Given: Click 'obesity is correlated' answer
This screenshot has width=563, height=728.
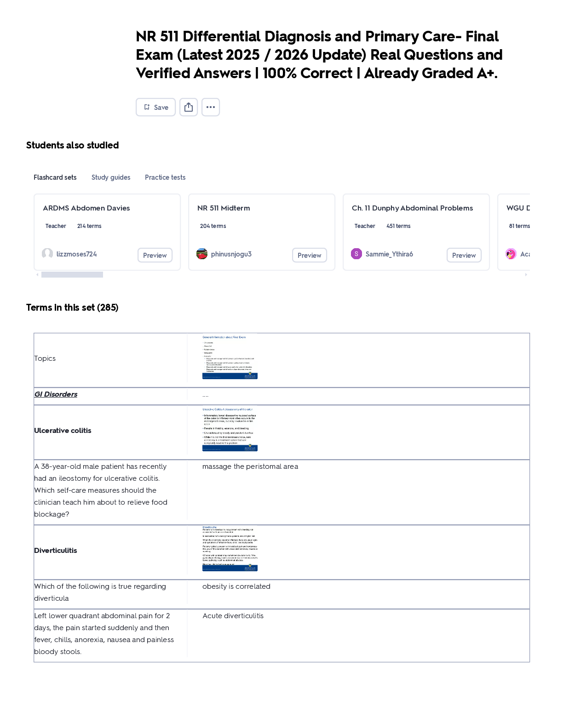Looking at the screenshot, I should coord(236,586).
